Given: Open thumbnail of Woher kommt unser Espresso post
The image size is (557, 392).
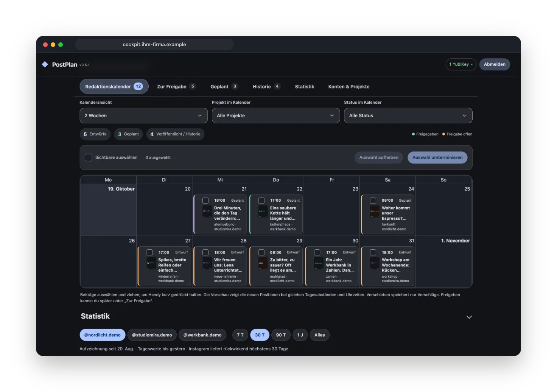Looking at the screenshot, I should [x=375, y=212].
